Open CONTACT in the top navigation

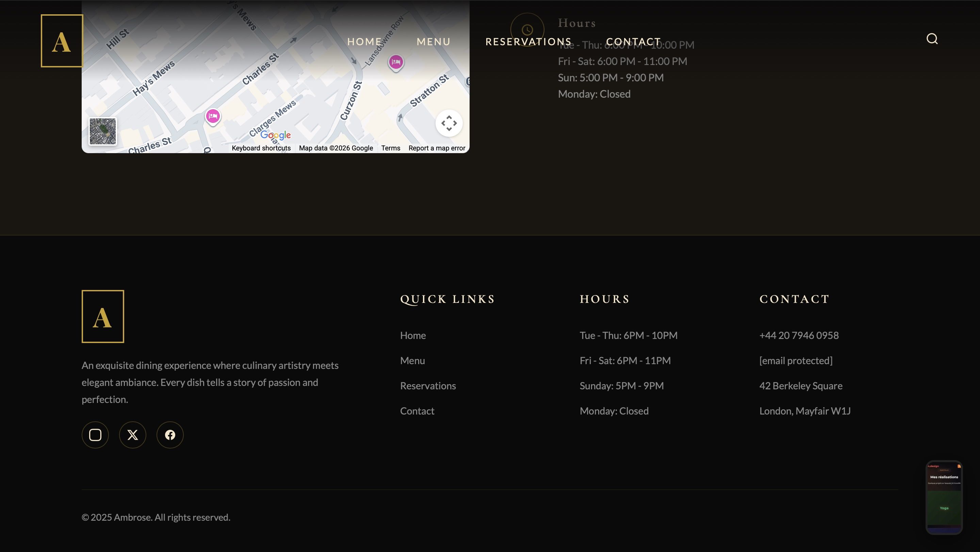tap(633, 42)
